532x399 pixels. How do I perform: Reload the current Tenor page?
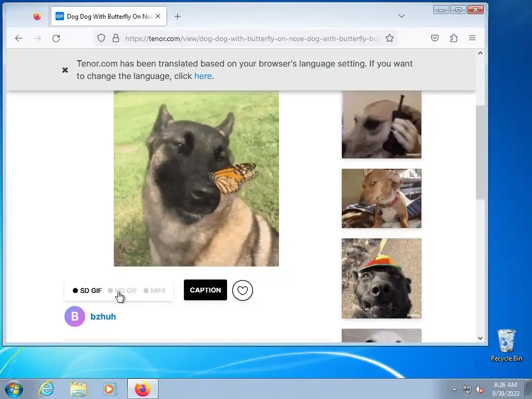pyautogui.click(x=56, y=38)
